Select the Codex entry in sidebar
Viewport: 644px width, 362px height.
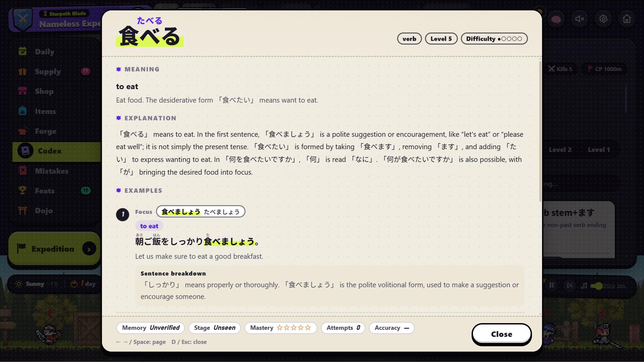click(x=56, y=151)
